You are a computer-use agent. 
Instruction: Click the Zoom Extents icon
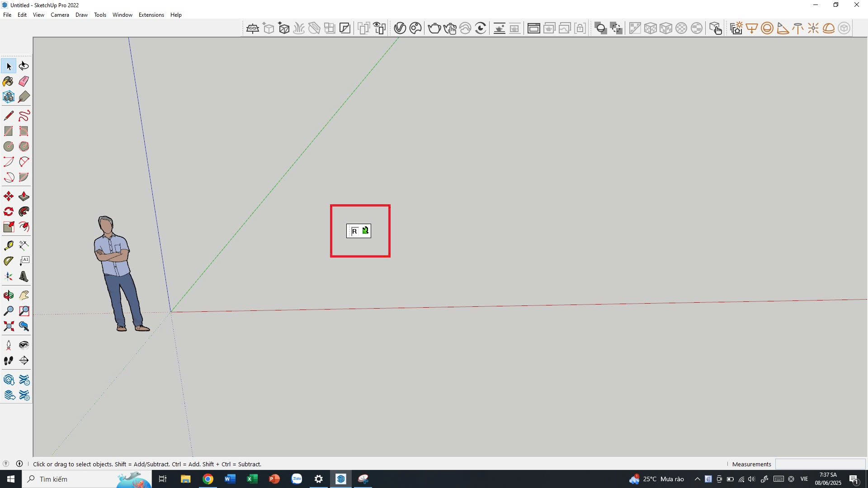tap(8, 326)
